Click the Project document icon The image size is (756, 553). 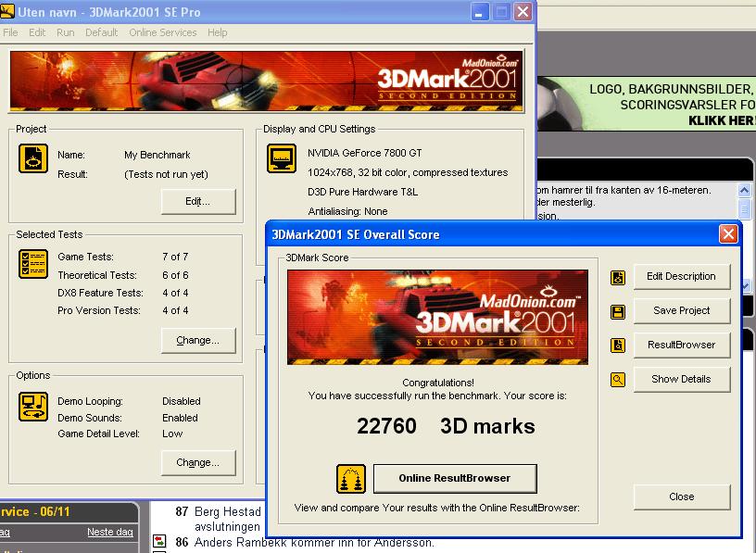tap(33, 158)
